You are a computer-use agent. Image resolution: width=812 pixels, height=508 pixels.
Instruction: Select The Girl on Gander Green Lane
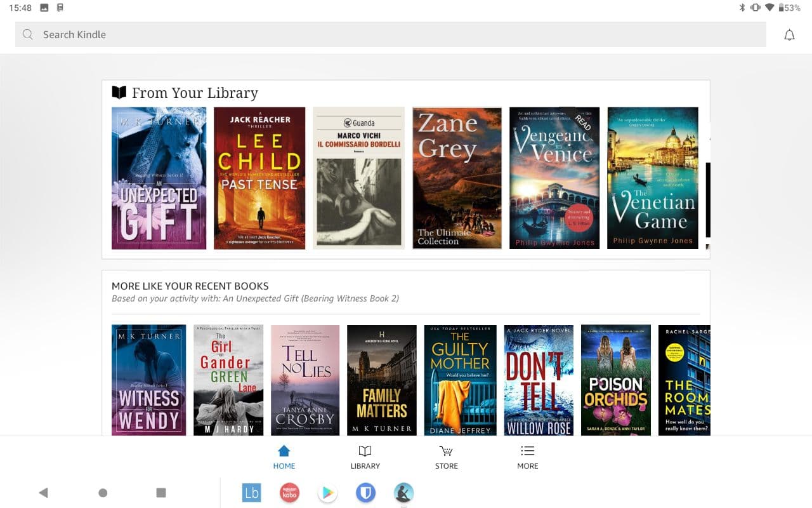tap(228, 380)
